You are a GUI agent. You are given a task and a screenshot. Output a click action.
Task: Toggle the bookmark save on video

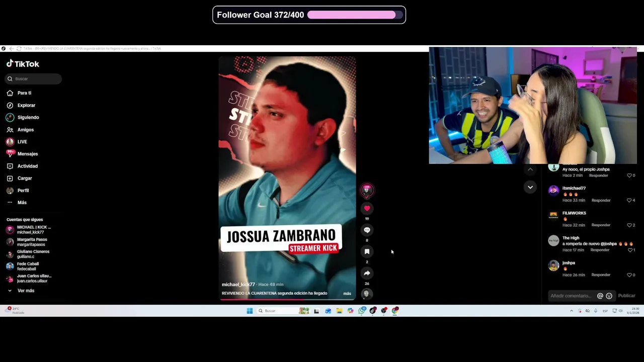point(367,251)
